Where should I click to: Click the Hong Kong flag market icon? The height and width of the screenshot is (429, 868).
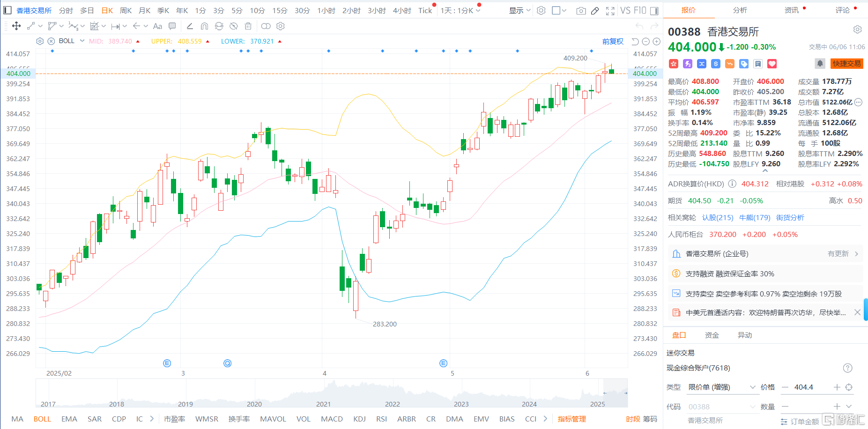(x=674, y=64)
